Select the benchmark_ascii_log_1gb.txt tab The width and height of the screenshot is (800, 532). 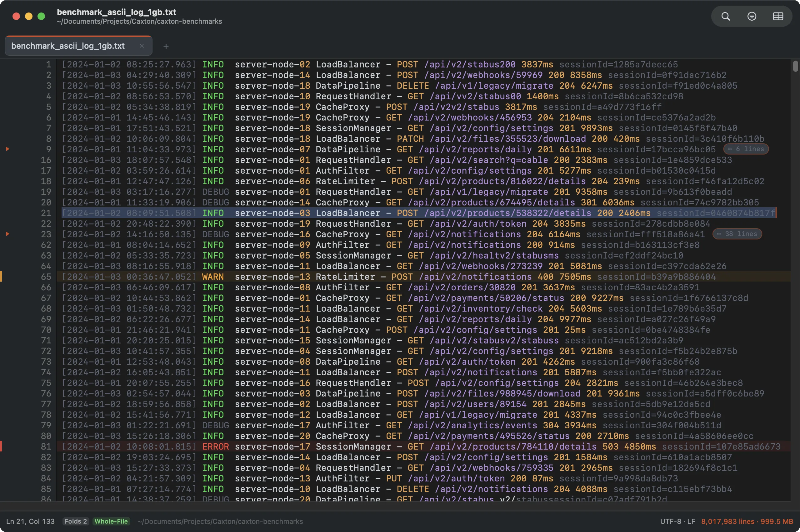pyautogui.click(x=78, y=46)
